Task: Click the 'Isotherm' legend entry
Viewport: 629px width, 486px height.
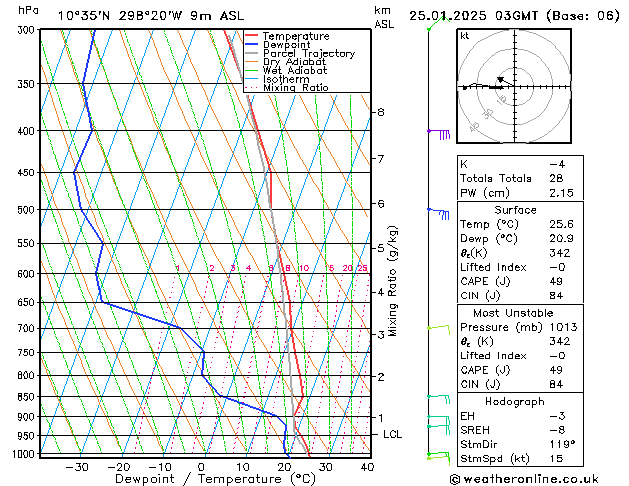Action: coord(286,79)
